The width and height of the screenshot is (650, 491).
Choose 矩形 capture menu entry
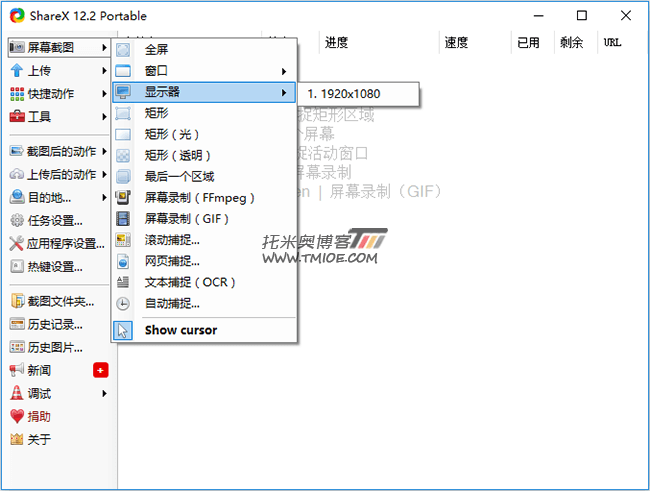[x=205, y=113]
